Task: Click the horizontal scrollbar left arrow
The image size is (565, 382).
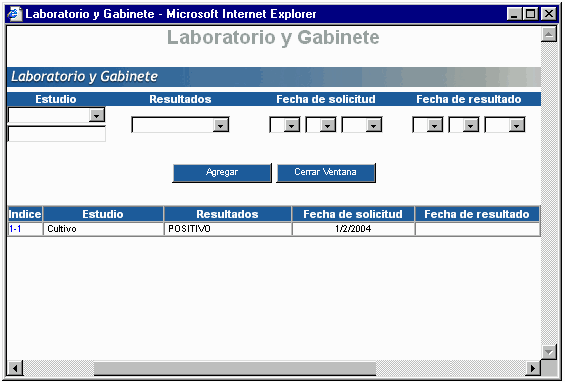Action: (x=15, y=368)
